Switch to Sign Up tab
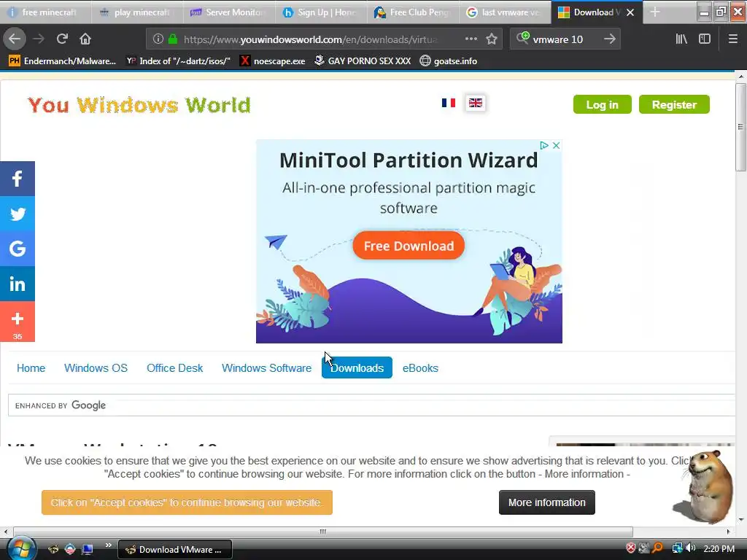Screen dimensions: 747x560 (x=322, y=12)
